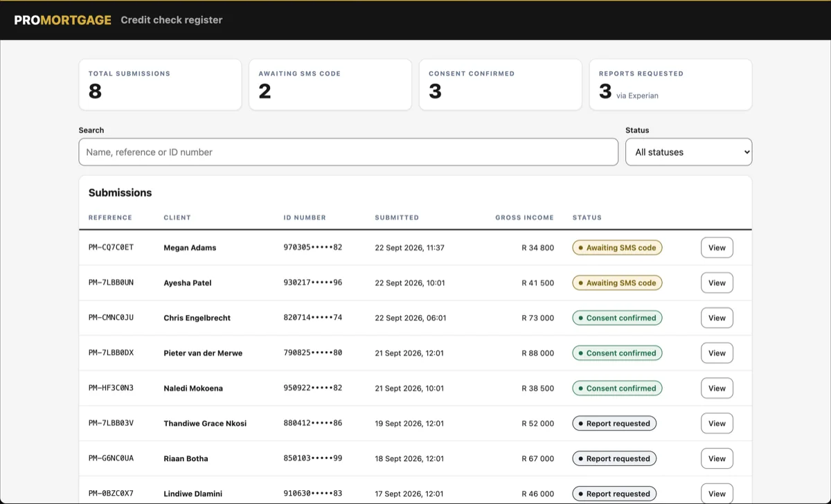This screenshot has height=504, width=831.
Task: Click Lindiwe Dlamini's Report requested badge
Action: tap(614, 494)
